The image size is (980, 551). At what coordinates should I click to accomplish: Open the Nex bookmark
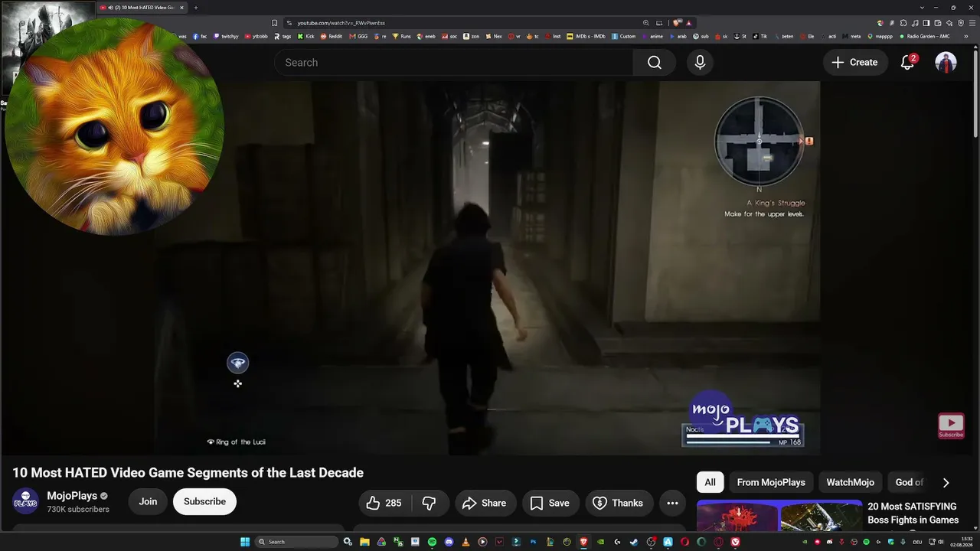493,36
